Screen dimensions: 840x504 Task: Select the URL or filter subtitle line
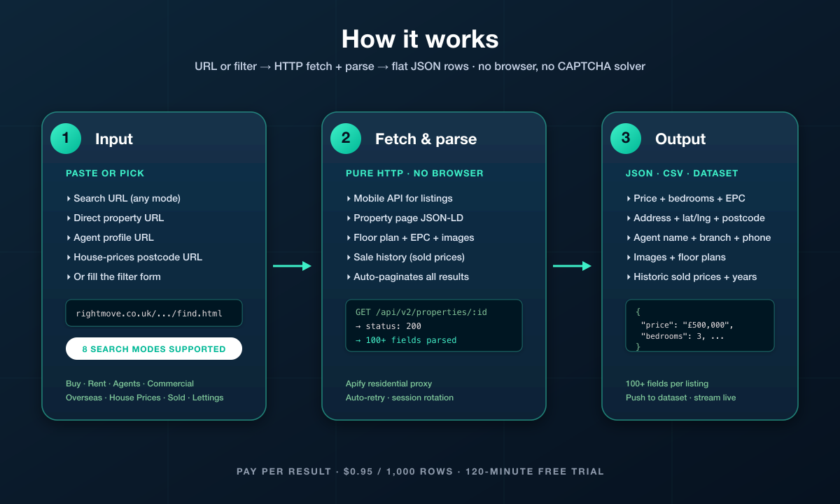tap(420, 66)
